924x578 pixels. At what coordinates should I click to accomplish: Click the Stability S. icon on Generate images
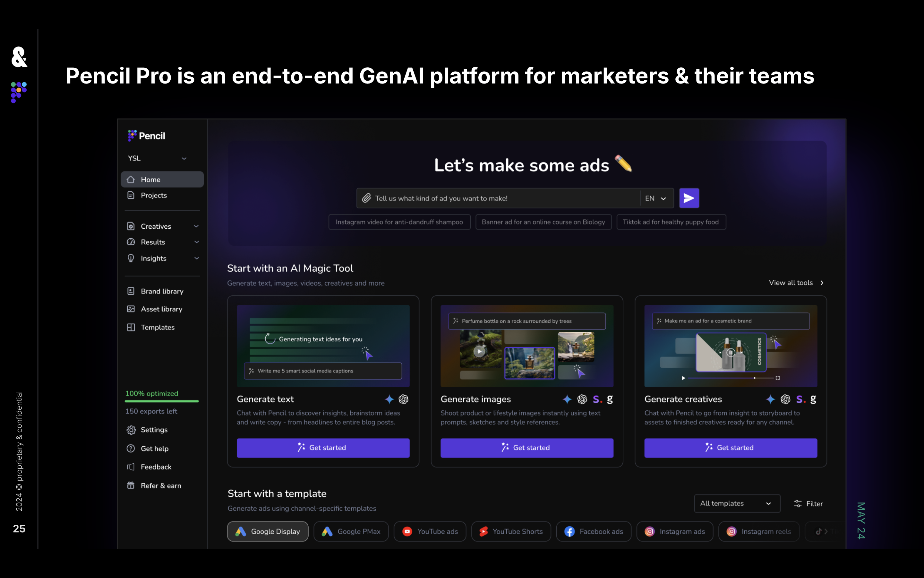pos(597,399)
